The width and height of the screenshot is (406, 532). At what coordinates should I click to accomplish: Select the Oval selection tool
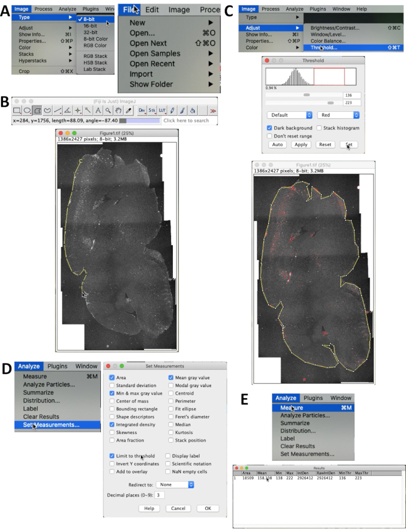point(27,110)
